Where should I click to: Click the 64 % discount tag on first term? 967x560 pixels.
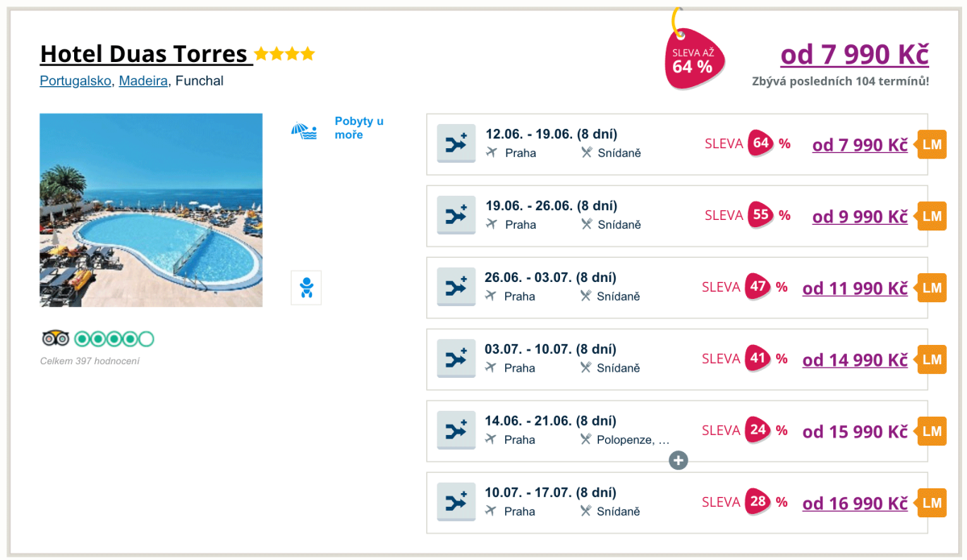pyautogui.click(x=760, y=143)
